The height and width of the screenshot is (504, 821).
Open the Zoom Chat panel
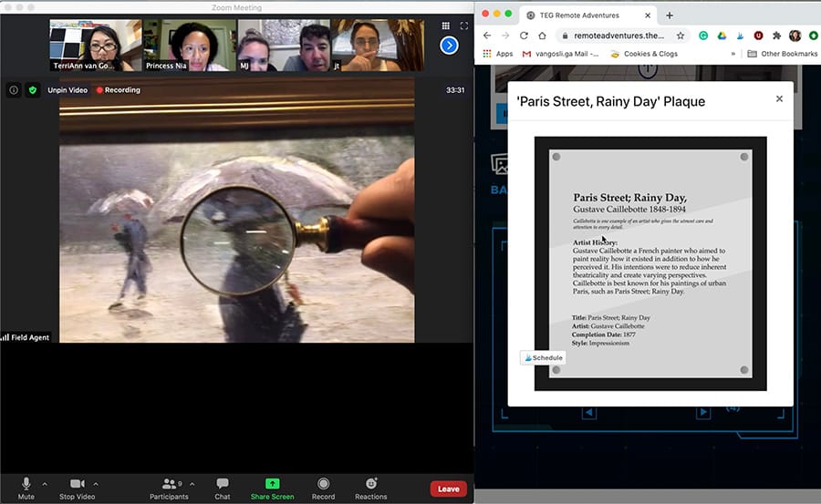coord(222,489)
